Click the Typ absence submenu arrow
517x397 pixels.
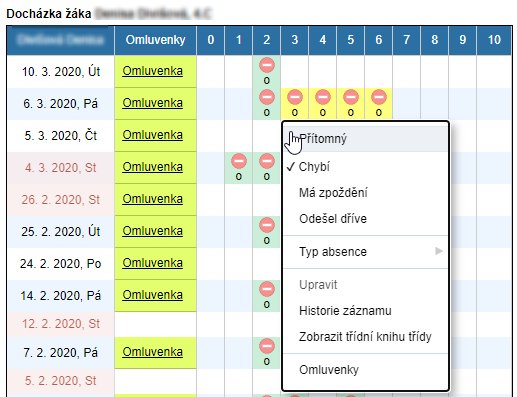439,251
